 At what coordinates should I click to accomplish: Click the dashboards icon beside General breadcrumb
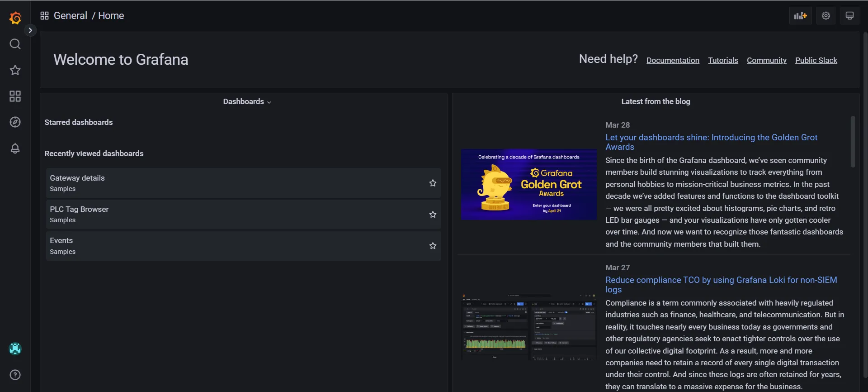pos(44,16)
